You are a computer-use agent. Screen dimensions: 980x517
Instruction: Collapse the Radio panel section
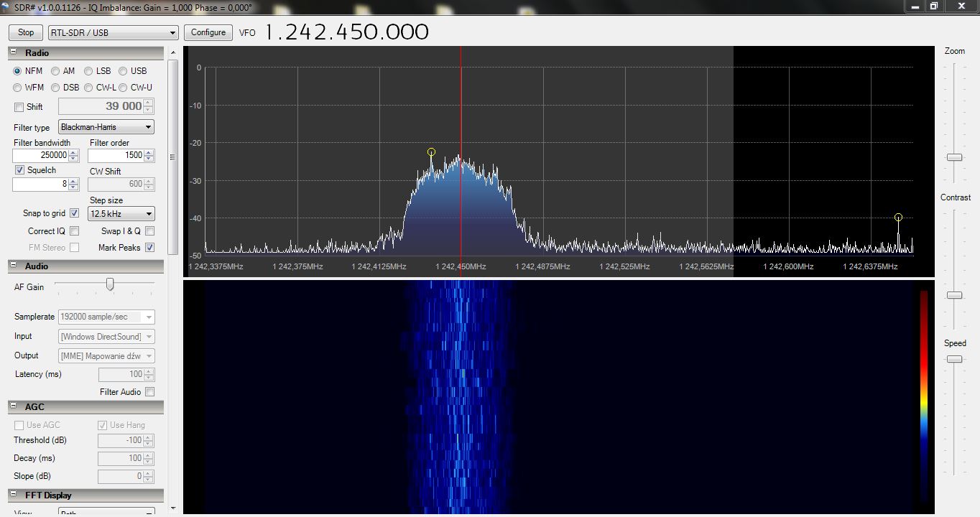tap(14, 52)
